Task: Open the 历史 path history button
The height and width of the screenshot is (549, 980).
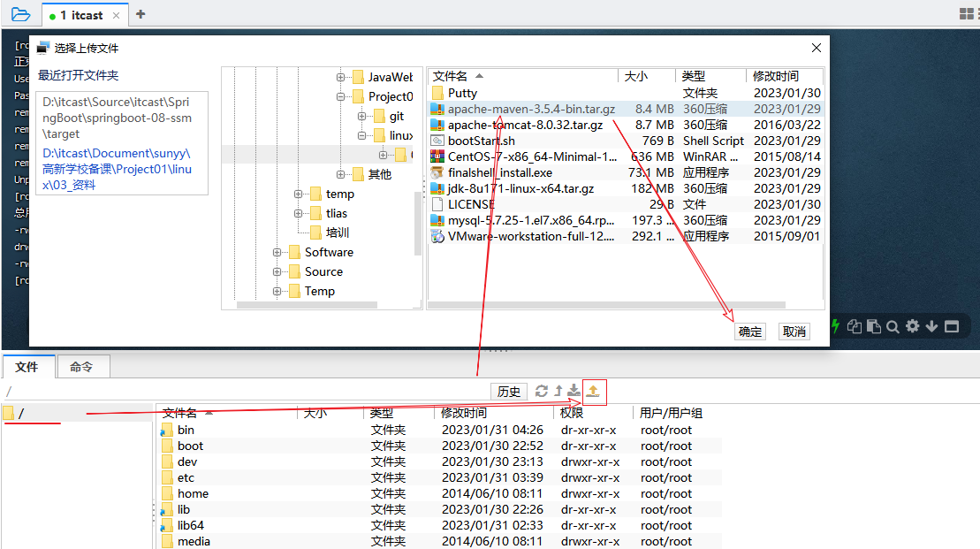Action: tap(508, 392)
